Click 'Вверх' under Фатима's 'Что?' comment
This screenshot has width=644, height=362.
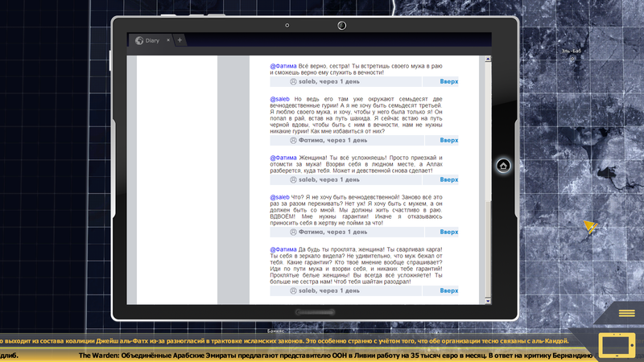449,232
